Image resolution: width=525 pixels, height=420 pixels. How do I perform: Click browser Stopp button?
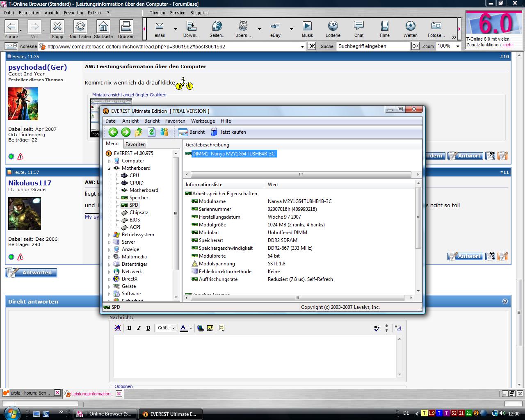pos(57,30)
